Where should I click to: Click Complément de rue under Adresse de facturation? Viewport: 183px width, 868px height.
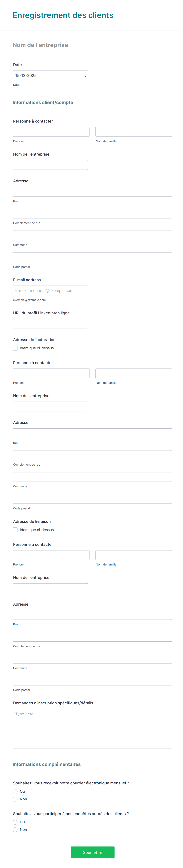point(92,455)
